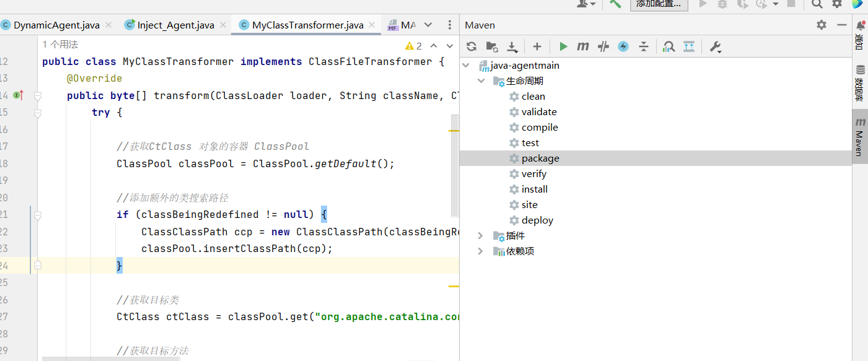The height and width of the screenshot is (361, 868).
Task: Go to next highlighted problem arrow
Action: point(449,46)
